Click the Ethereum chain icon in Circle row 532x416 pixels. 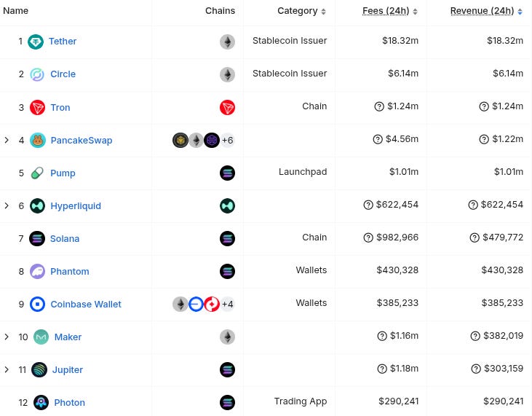[x=227, y=74]
